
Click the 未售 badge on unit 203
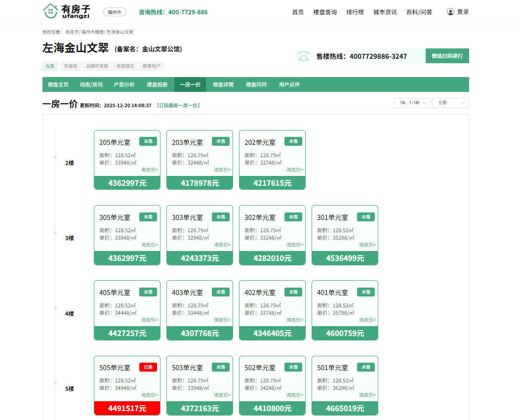[221, 141]
